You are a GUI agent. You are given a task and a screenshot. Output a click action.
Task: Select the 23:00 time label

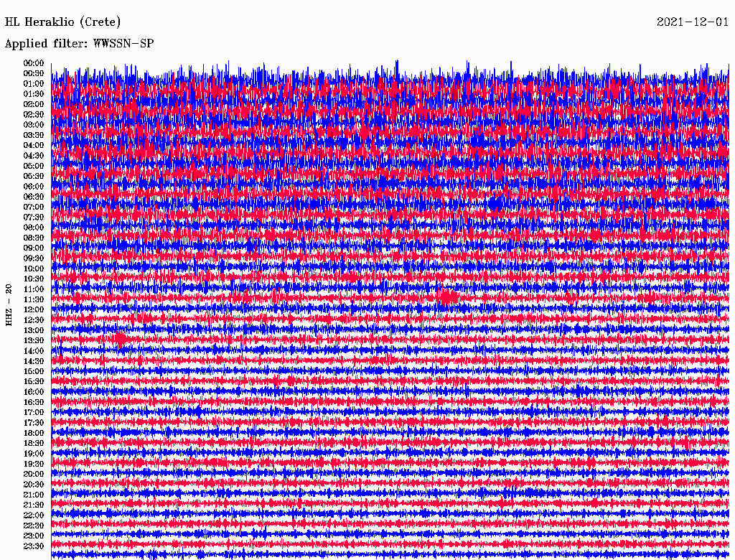coord(33,536)
